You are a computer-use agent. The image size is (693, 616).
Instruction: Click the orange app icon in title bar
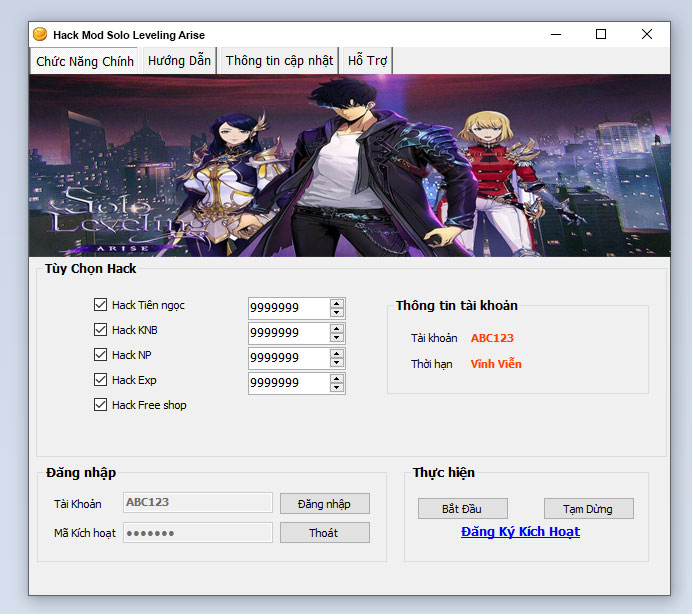pos(40,34)
